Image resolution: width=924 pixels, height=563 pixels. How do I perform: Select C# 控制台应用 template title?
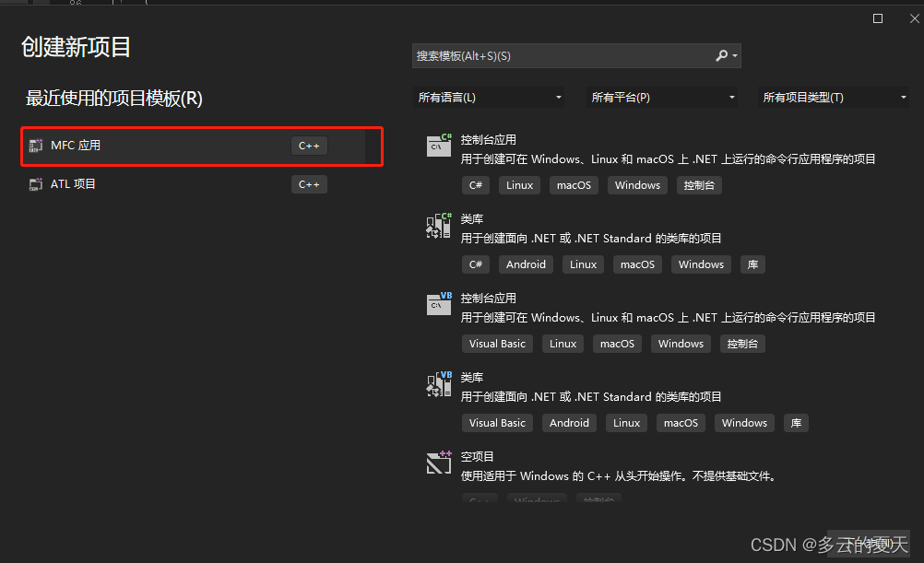[x=488, y=139]
